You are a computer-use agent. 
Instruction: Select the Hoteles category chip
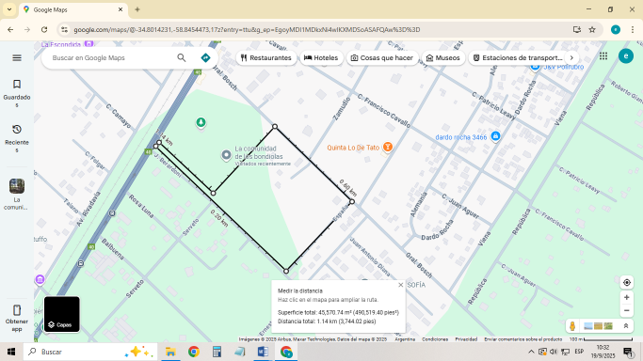click(x=321, y=58)
